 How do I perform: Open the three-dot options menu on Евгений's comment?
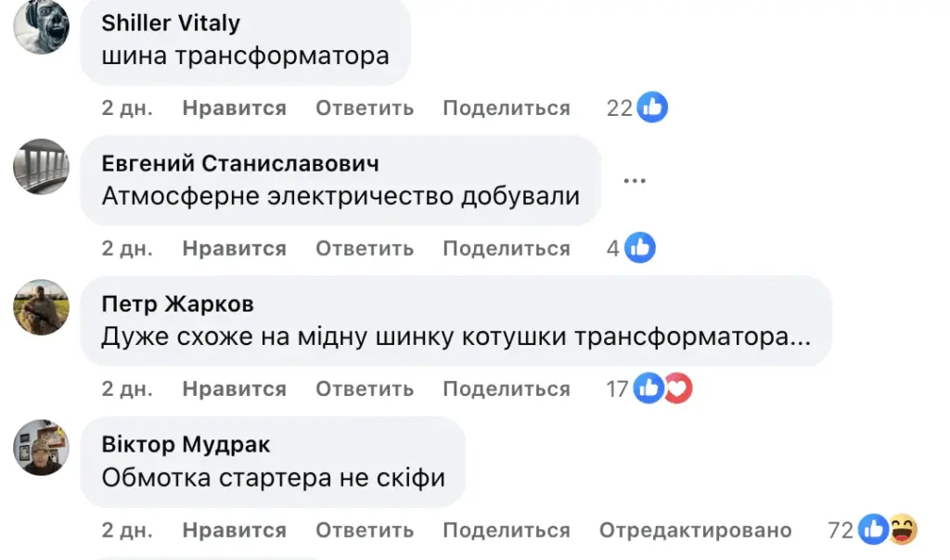pyautogui.click(x=635, y=180)
